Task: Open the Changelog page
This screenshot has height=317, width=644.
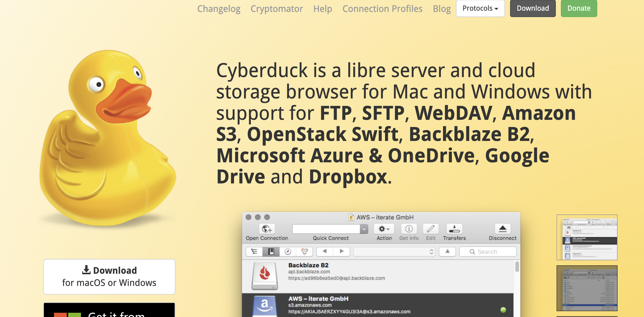Action: (219, 9)
